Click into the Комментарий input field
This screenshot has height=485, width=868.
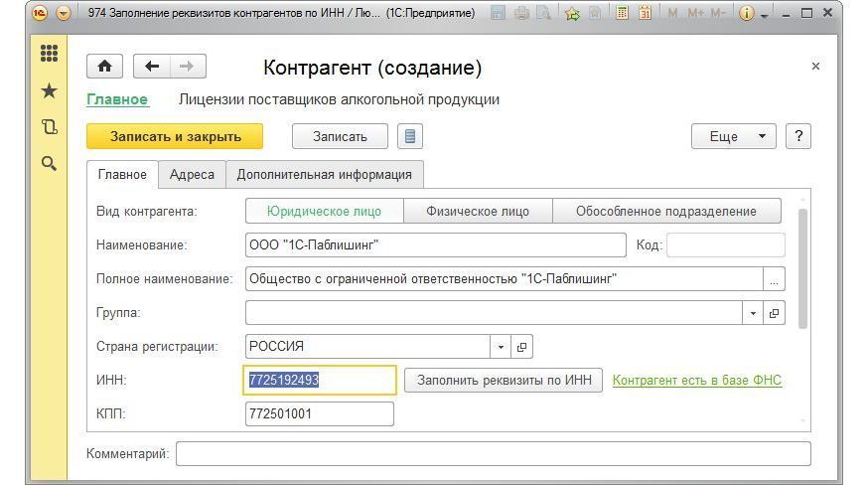coord(493,454)
